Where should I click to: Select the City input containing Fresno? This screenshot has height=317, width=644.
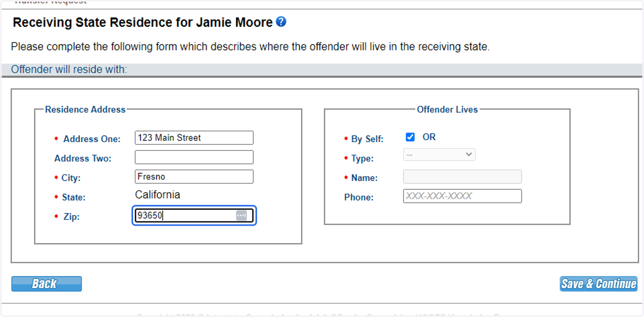click(x=194, y=176)
